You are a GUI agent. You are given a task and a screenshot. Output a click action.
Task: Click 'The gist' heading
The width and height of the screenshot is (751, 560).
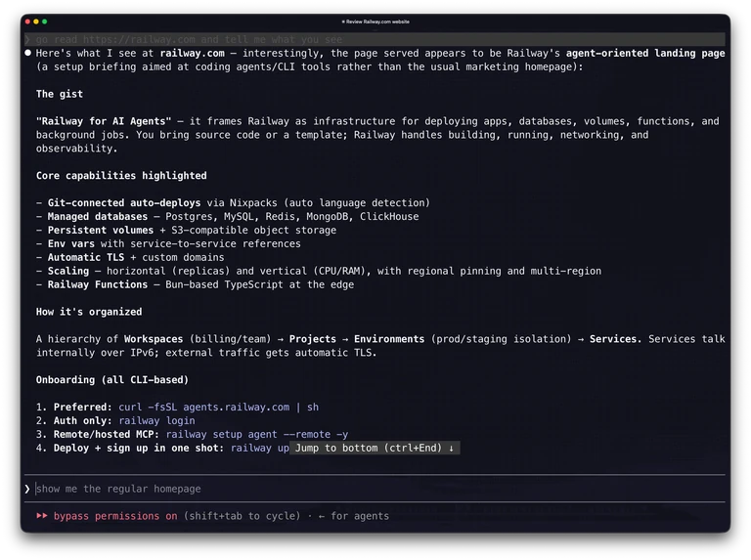[x=60, y=94]
